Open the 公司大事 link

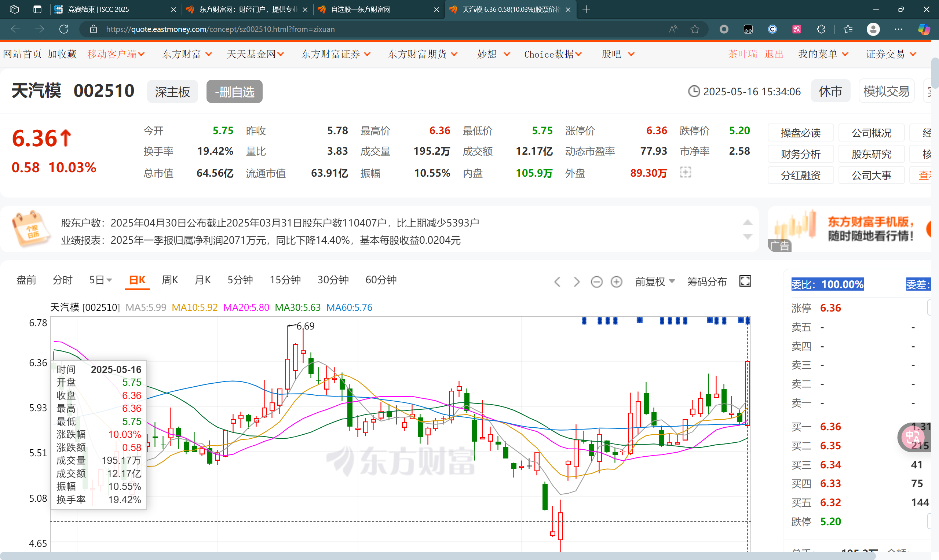click(x=871, y=175)
